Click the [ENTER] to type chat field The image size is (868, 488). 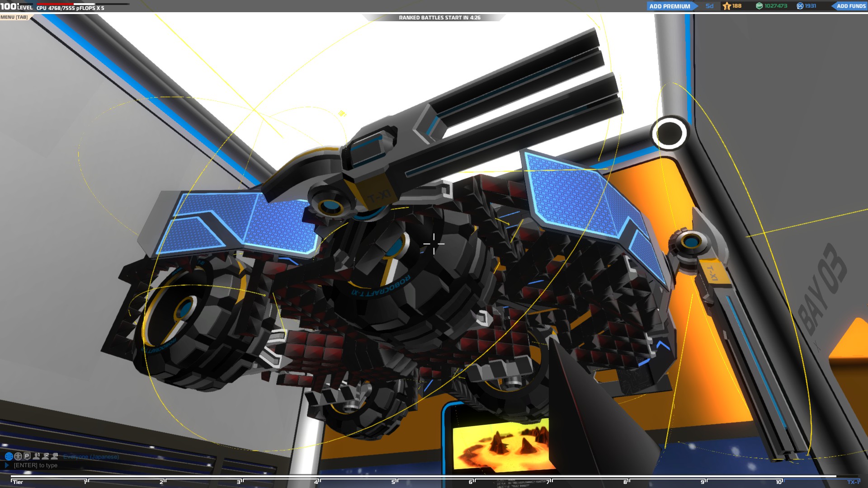coord(36,465)
